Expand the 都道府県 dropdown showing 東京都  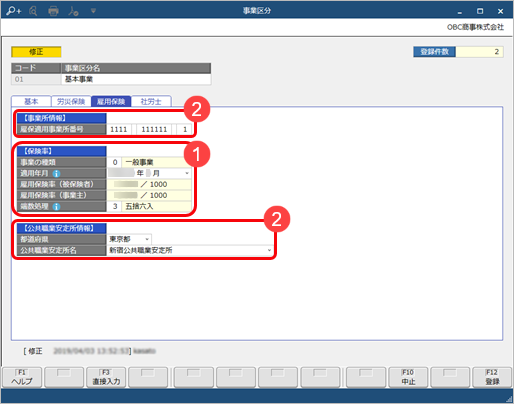point(147,239)
